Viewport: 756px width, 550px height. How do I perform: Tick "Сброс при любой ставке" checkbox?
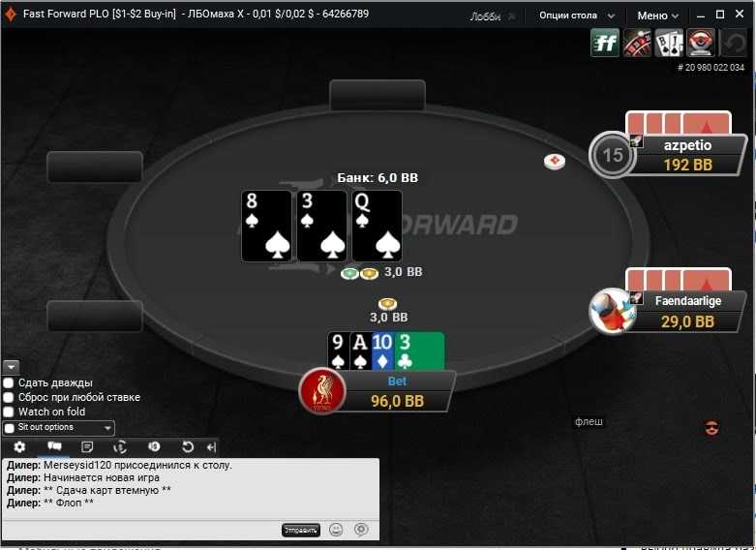pos(8,398)
